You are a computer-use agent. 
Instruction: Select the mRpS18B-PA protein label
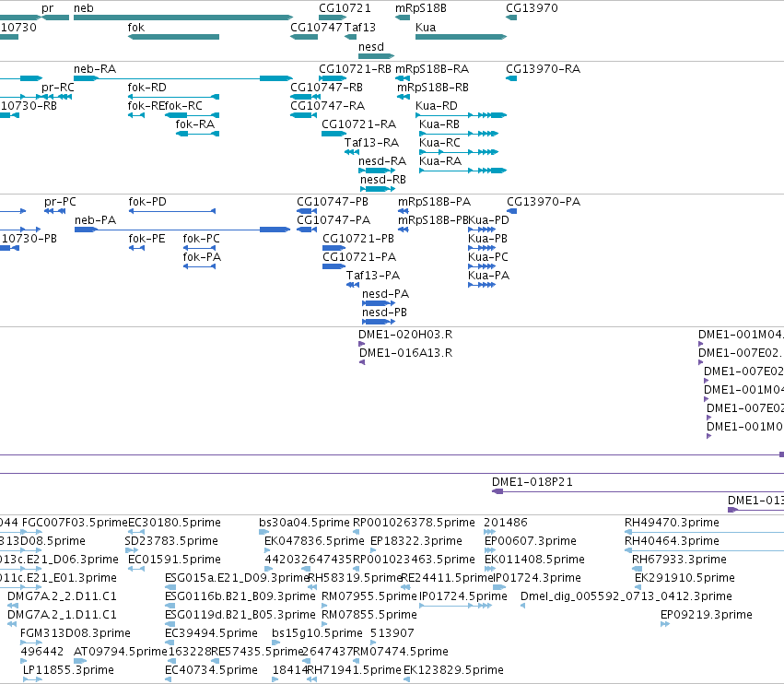pyautogui.click(x=435, y=202)
